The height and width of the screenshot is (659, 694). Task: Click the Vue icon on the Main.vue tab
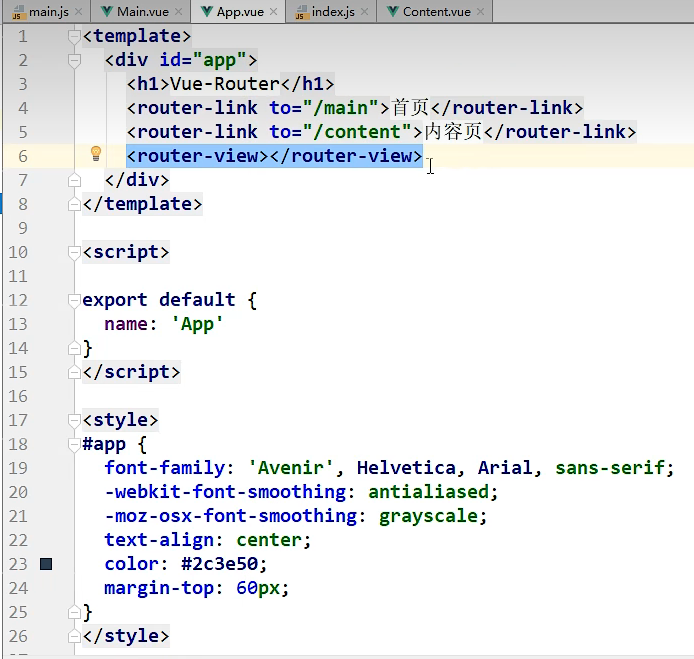click(x=106, y=12)
